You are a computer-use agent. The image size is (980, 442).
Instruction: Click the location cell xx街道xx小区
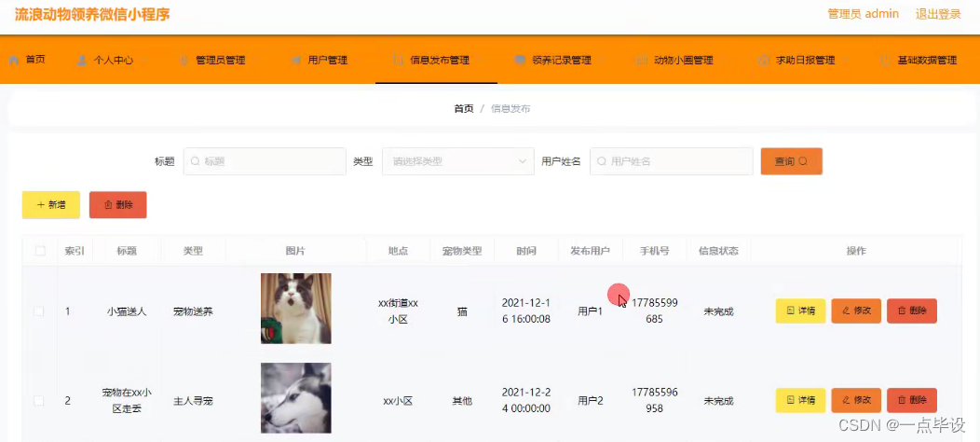[398, 311]
